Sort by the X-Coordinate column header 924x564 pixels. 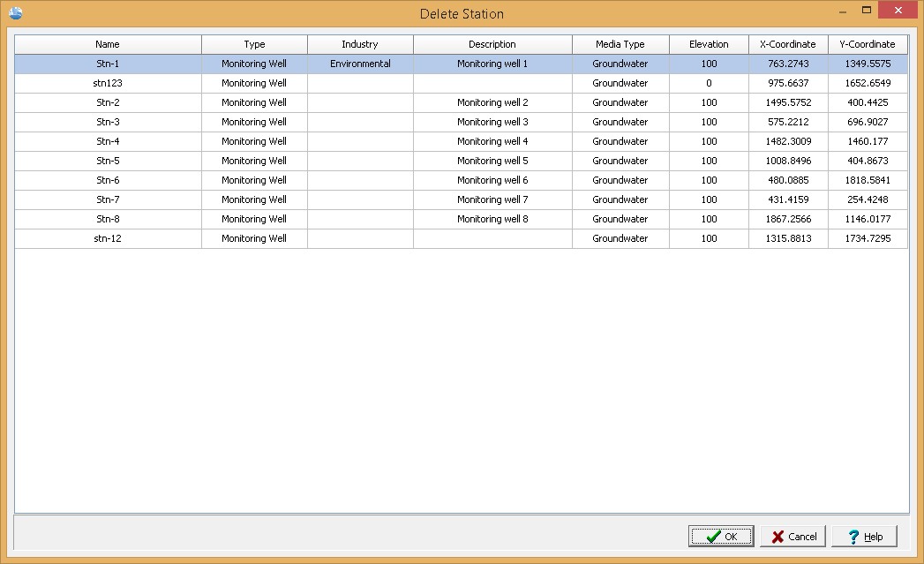788,44
